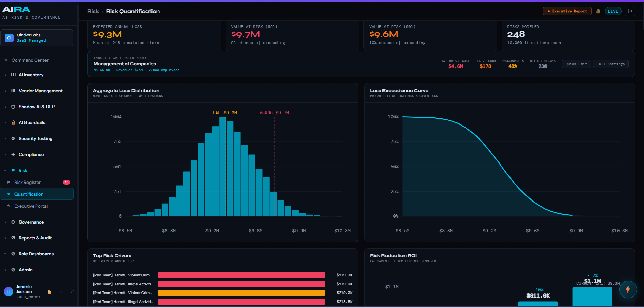
Task: Click the Quick Edit button
Action: tap(576, 64)
